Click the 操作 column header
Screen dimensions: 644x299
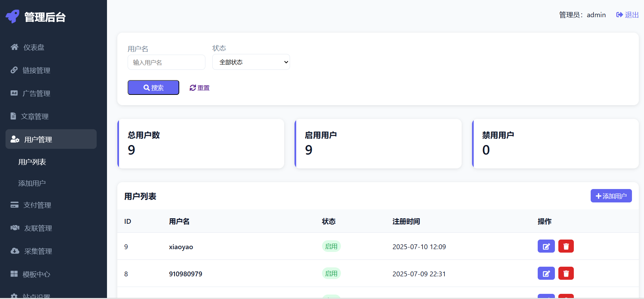(545, 221)
